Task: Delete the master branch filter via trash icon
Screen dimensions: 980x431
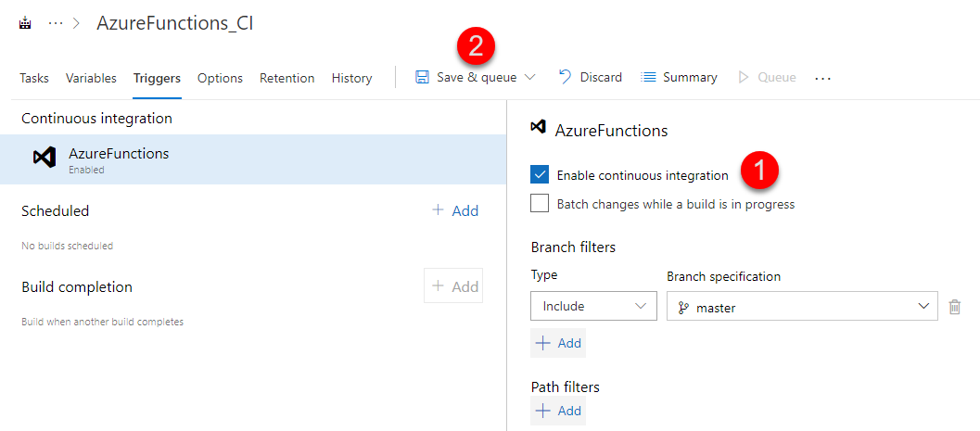Action: click(954, 307)
